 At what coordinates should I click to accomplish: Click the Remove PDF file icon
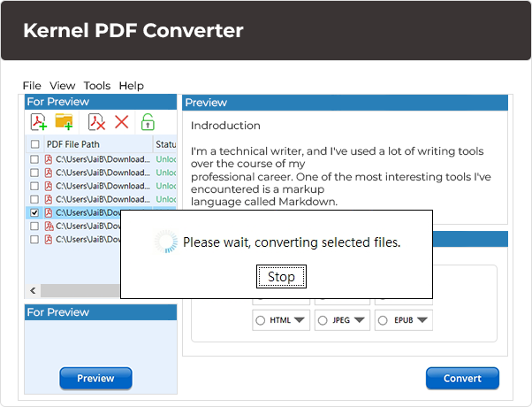96,122
